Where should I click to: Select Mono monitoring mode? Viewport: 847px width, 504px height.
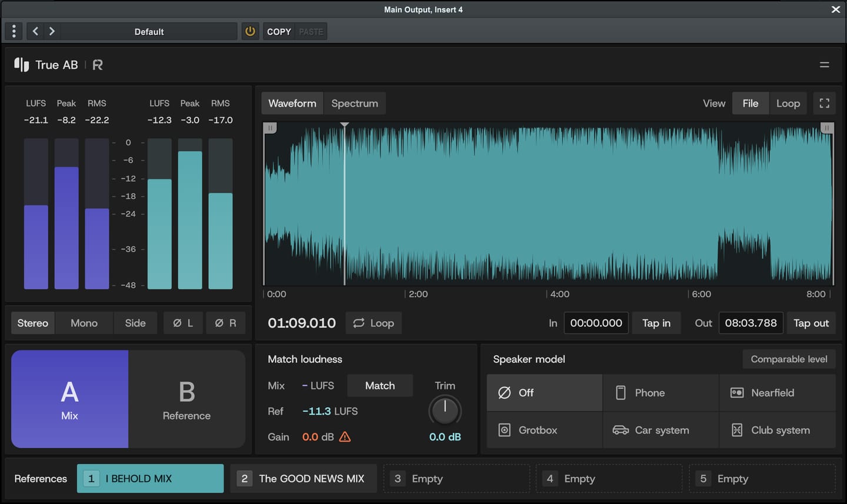point(84,323)
